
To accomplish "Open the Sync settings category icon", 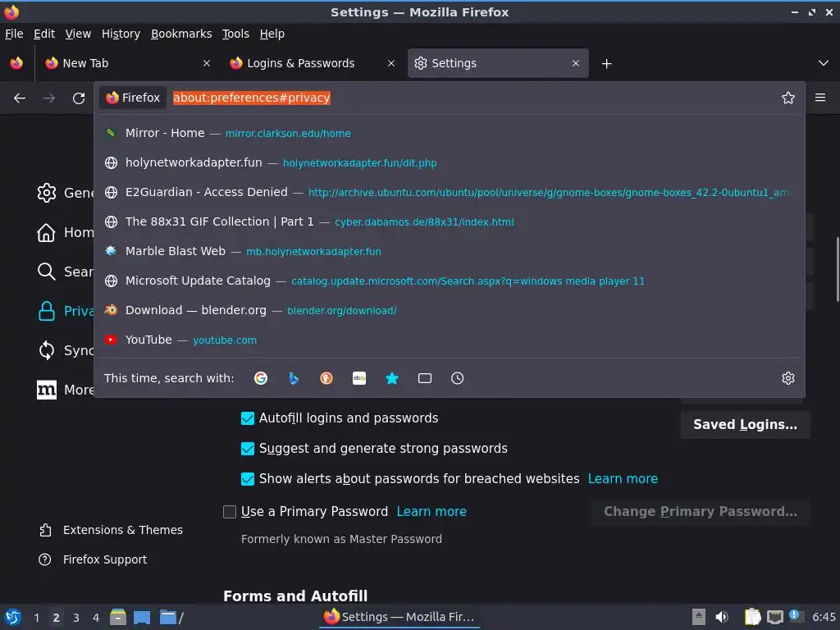I will [x=47, y=350].
